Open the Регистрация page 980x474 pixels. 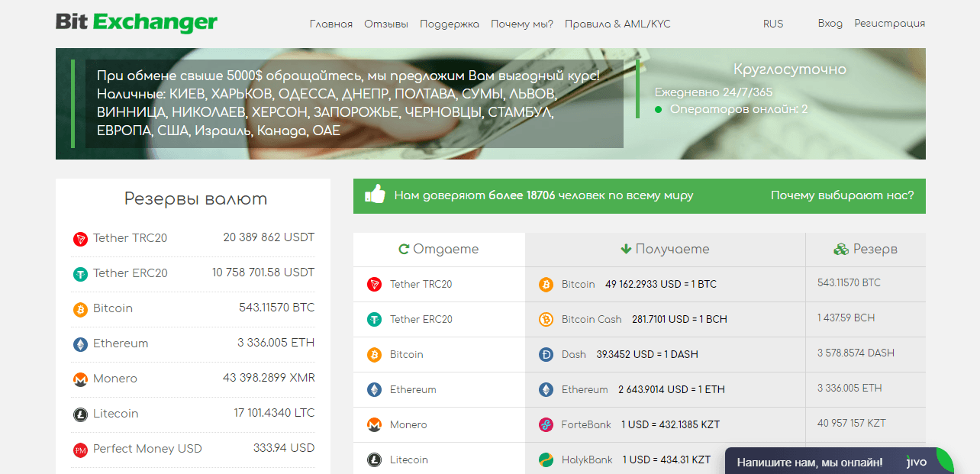coord(890,24)
